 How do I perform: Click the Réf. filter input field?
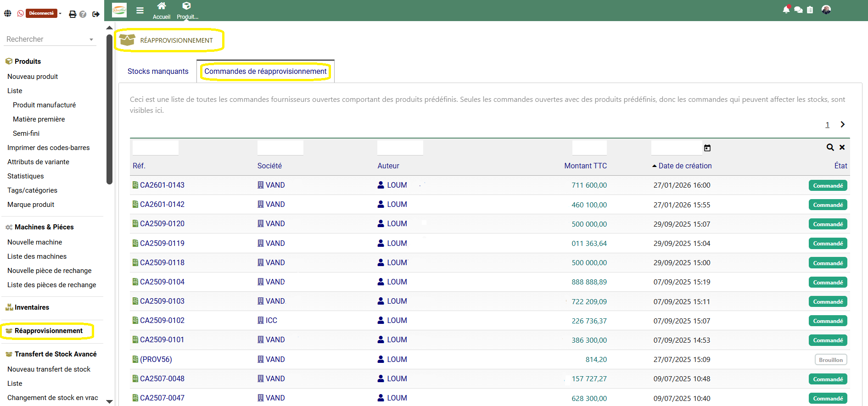tap(156, 148)
